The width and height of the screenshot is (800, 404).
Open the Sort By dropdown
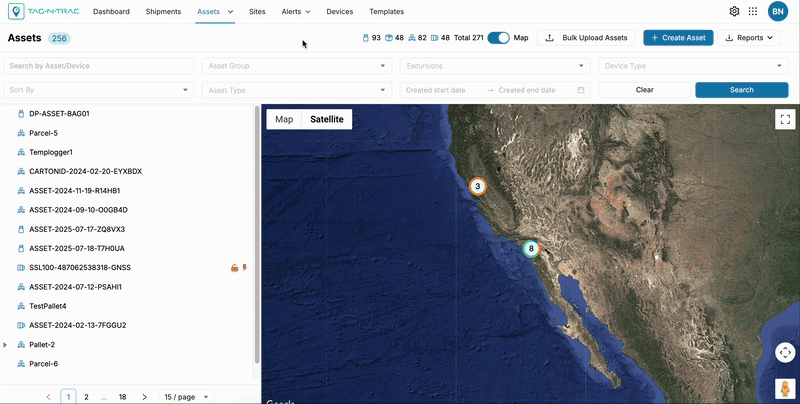[x=98, y=90]
